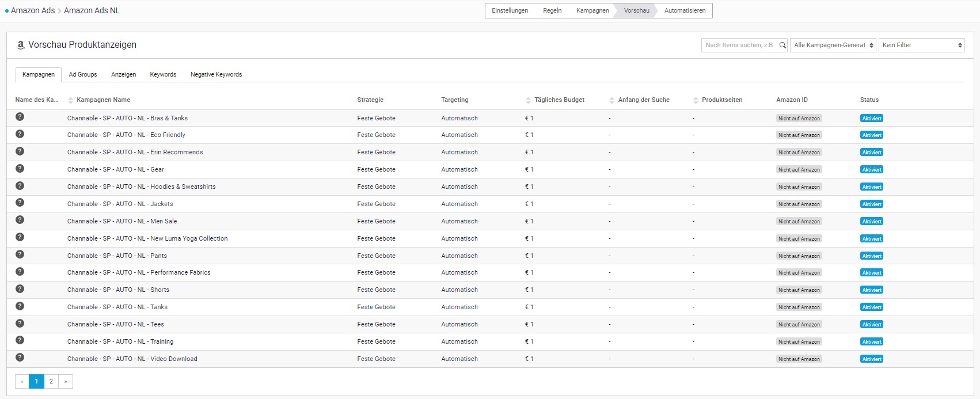Click help icon for Video Download campaign
980x399 pixels.
click(20, 358)
